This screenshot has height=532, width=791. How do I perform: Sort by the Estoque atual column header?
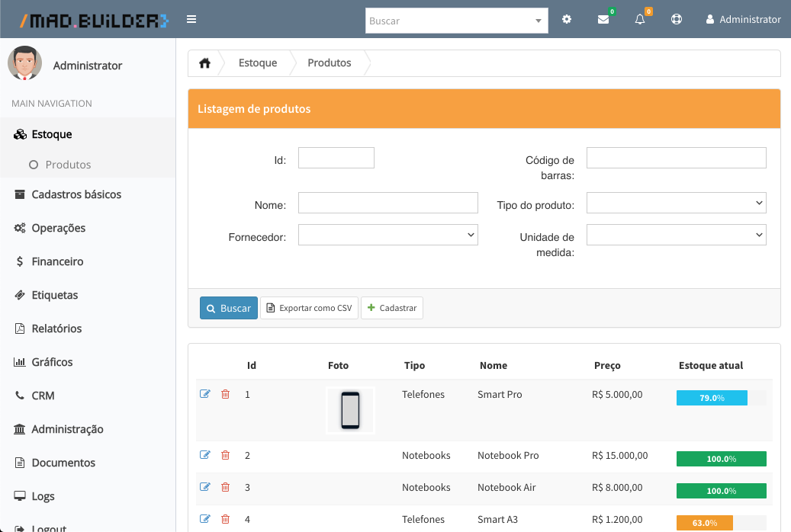[711, 366]
